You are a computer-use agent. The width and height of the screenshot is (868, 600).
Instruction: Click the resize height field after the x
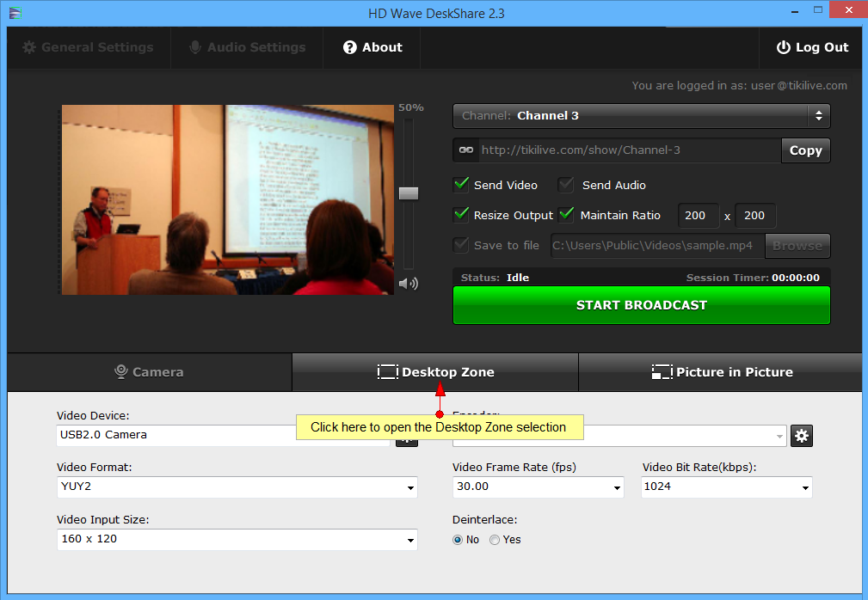(x=755, y=216)
